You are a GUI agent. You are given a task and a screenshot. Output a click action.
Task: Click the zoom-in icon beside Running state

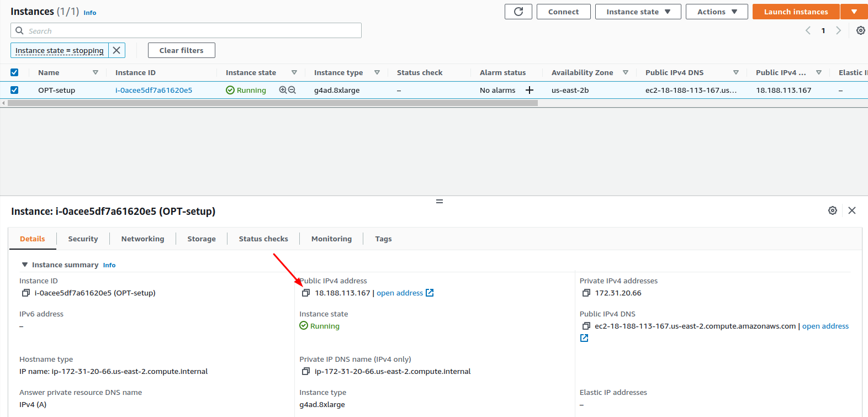(x=283, y=90)
